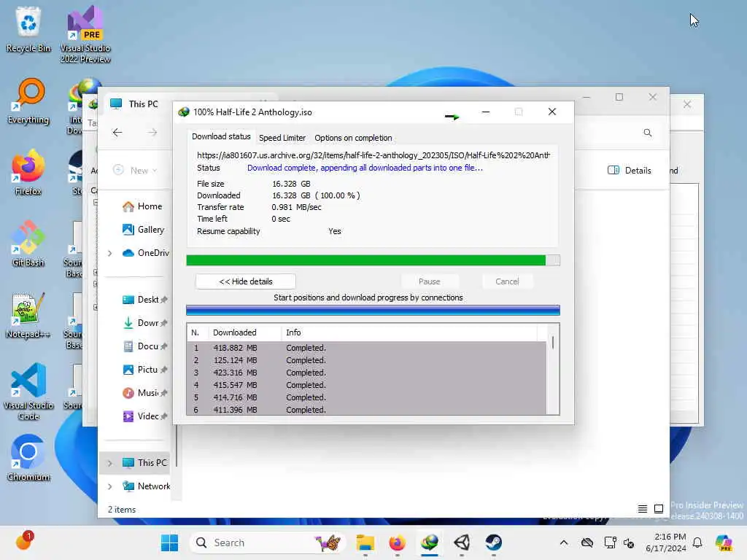
Task: Click the New dropdown in File Explorer
Action: 135,171
